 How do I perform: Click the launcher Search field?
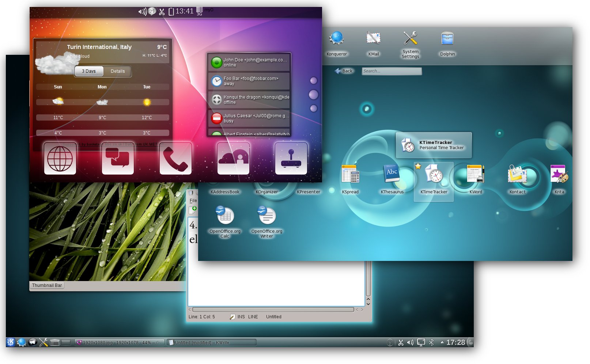pos(392,71)
